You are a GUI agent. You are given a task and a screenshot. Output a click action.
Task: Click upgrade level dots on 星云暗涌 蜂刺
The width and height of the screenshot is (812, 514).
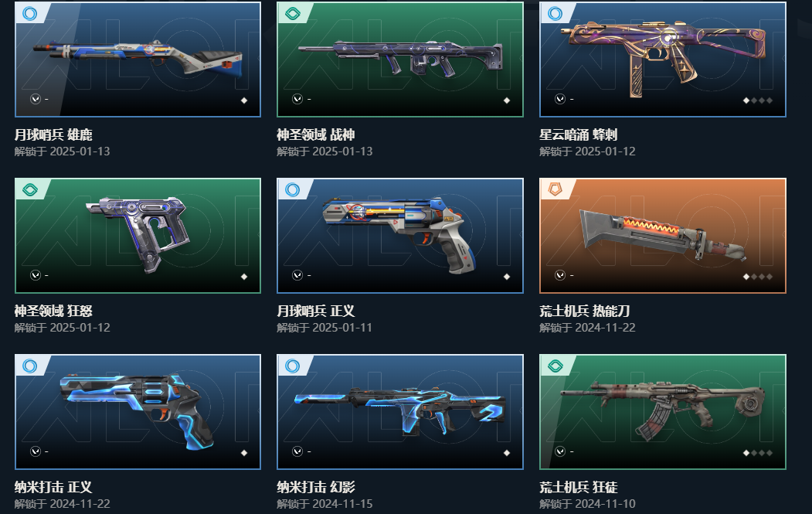point(758,100)
